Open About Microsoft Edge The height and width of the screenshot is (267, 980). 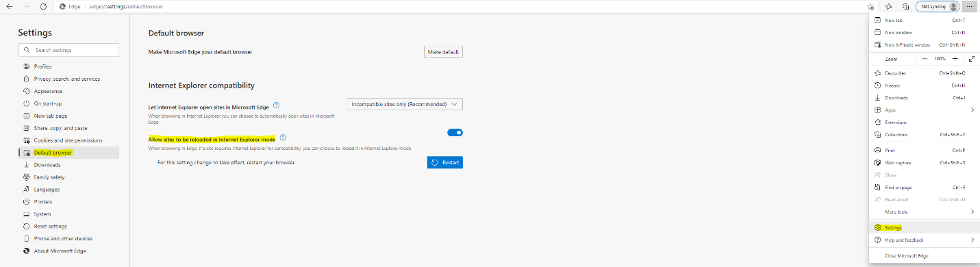[x=68, y=251]
